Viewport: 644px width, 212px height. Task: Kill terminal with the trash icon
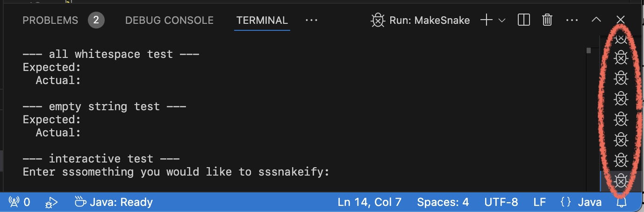click(547, 20)
